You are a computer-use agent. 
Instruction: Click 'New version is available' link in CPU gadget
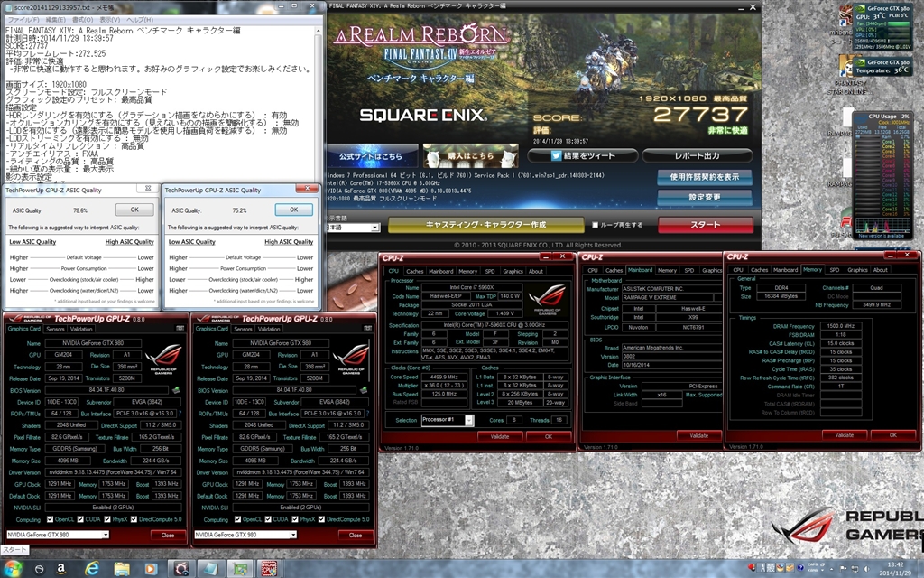881,236
